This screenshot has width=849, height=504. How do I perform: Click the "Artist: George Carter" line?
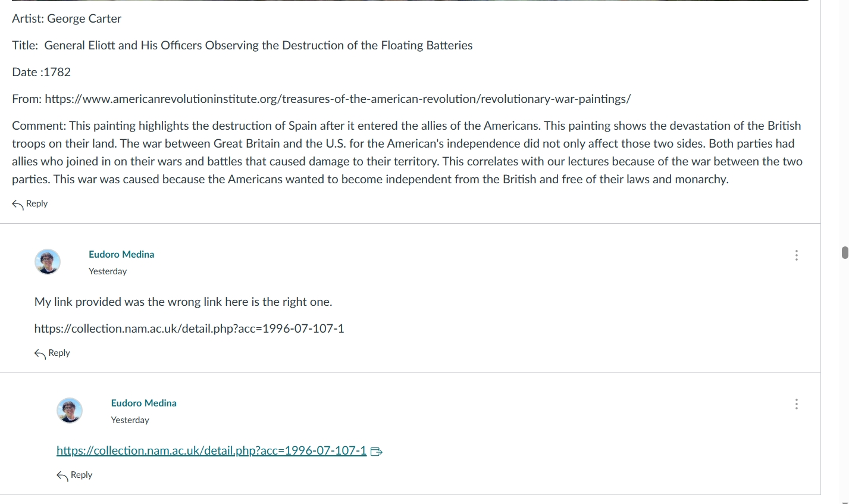tap(67, 18)
